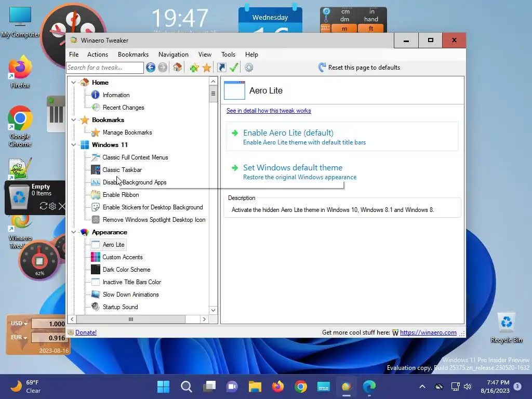Image resolution: width=532 pixels, height=399 pixels.
Task: Select Information in the tree
Action: coord(116,95)
